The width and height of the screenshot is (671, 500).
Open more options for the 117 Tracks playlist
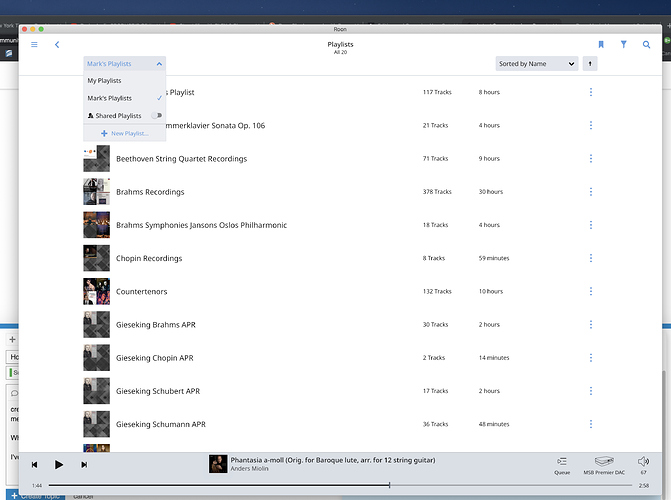click(591, 92)
